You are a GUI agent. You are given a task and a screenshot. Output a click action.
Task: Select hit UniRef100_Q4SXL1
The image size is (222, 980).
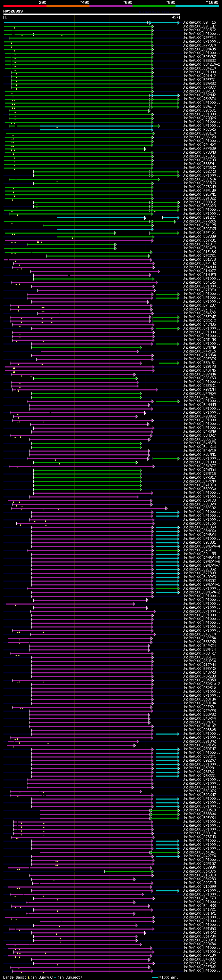click(x=199, y=550)
